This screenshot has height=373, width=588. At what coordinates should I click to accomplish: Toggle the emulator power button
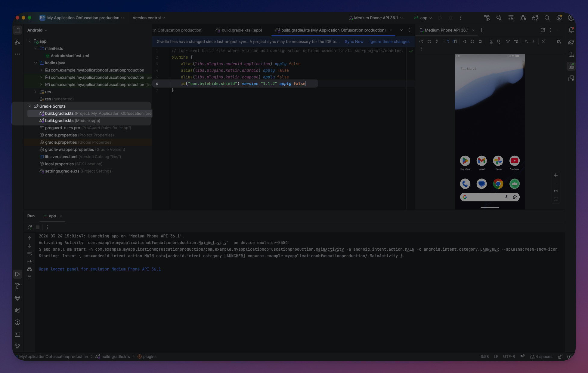(x=421, y=41)
